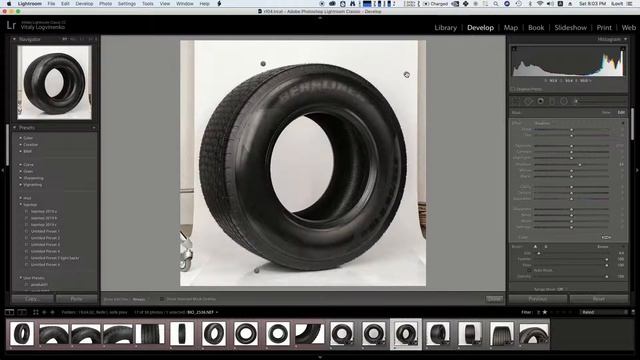640x360 pixels.
Task: Collapse the Navigator panel
Action: click(x=14, y=39)
